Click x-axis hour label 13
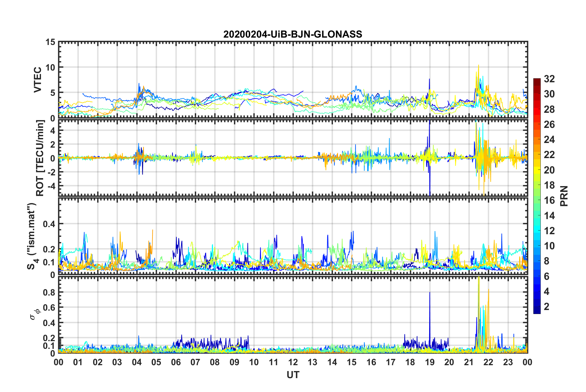586x392 pixels. tap(312, 362)
